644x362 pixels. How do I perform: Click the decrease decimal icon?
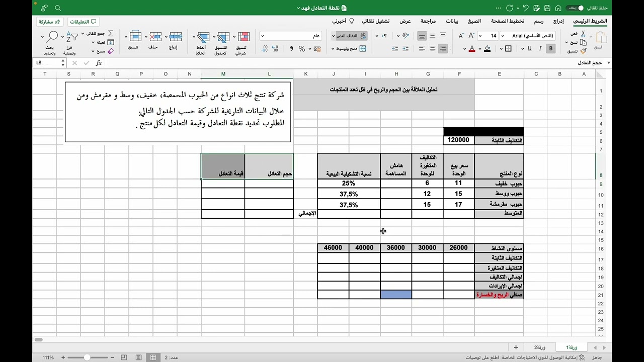tap(265, 49)
